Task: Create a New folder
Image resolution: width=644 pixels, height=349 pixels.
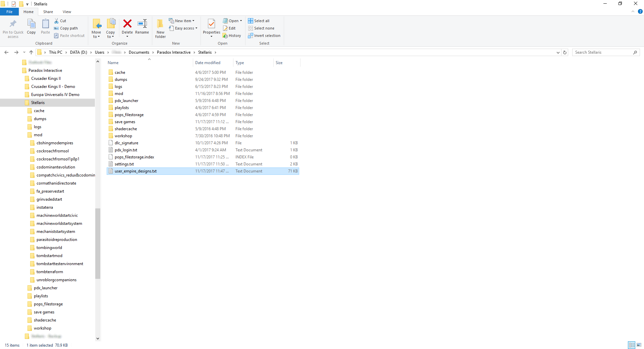Action: [160, 29]
